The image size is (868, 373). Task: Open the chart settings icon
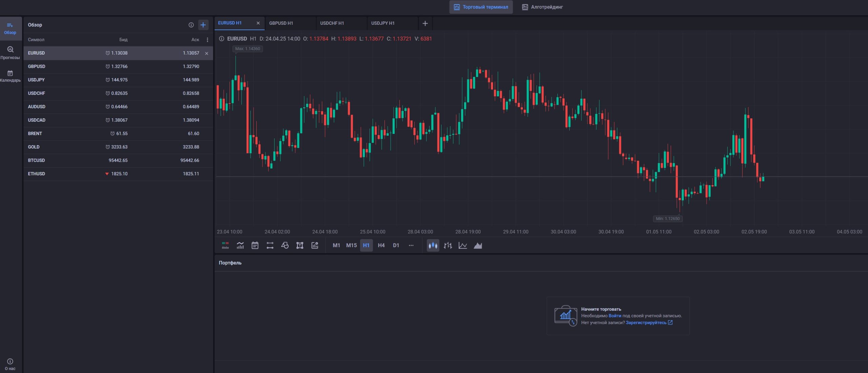point(315,246)
